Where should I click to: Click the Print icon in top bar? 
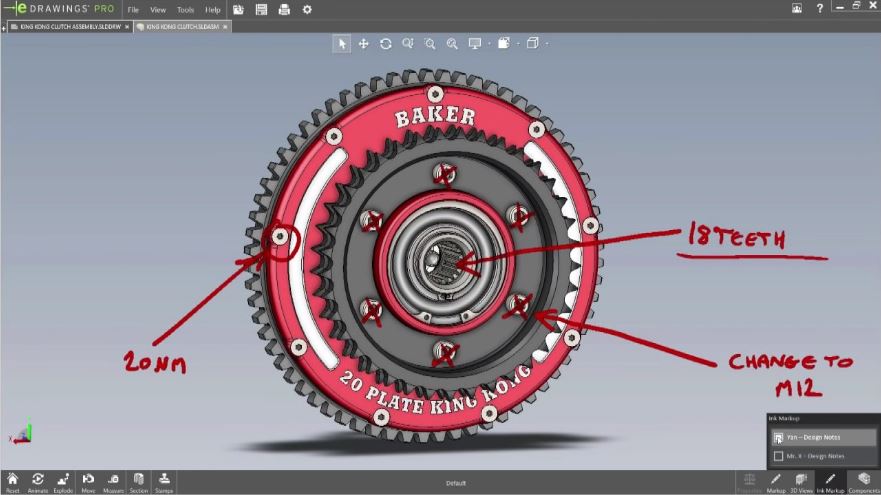tap(284, 10)
